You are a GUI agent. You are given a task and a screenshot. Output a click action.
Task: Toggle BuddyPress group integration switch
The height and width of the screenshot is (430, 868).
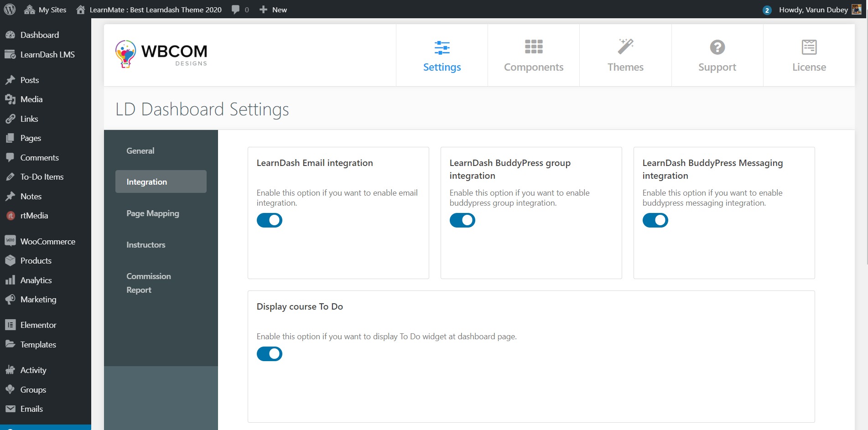(x=463, y=220)
